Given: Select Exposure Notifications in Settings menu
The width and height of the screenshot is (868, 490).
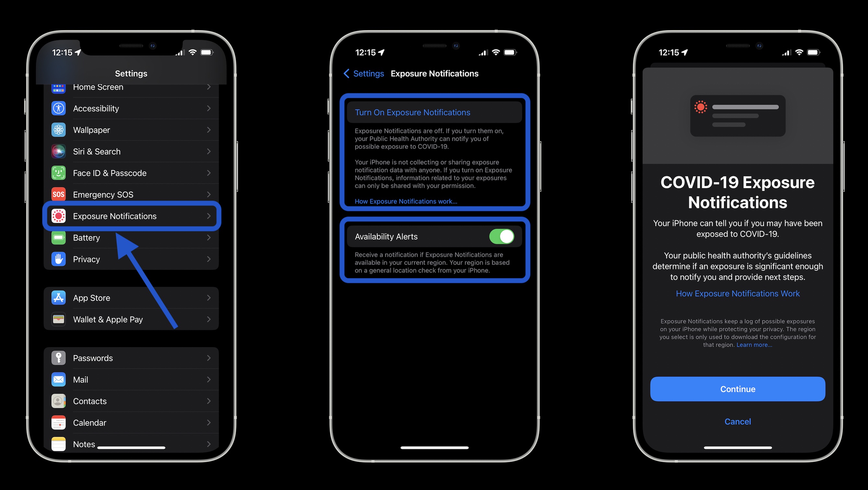Looking at the screenshot, I should 131,216.
